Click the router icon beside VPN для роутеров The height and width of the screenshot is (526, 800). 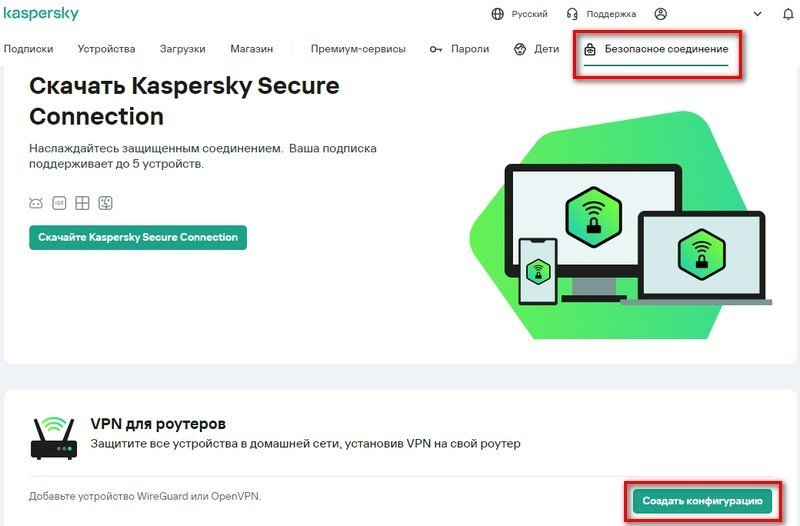point(54,438)
